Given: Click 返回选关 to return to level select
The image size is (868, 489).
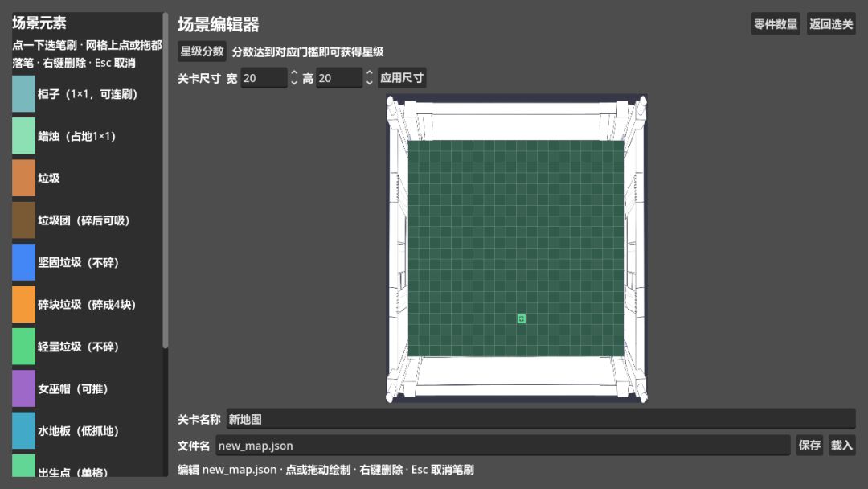Looking at the screenshot, I should [x=831, y=24].
